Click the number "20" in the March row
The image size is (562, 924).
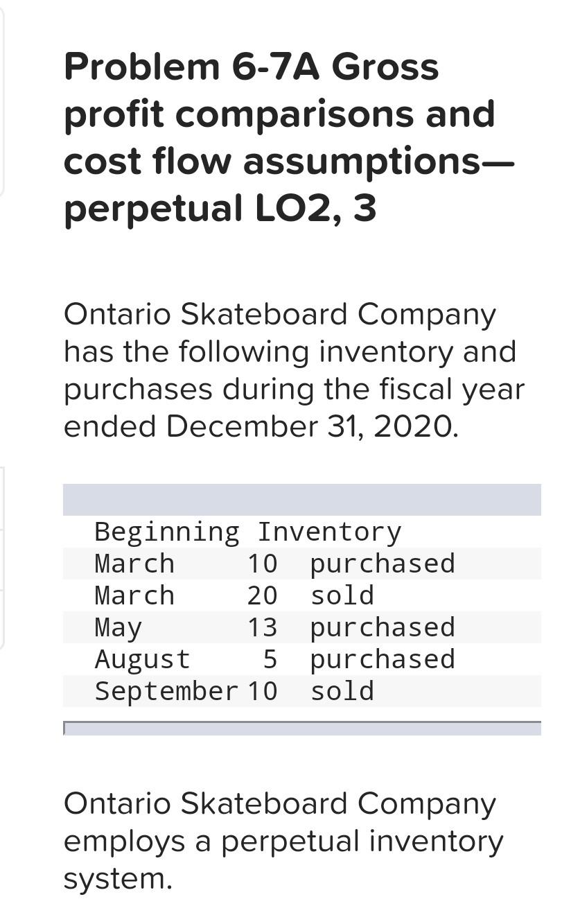tap(262, 595)
